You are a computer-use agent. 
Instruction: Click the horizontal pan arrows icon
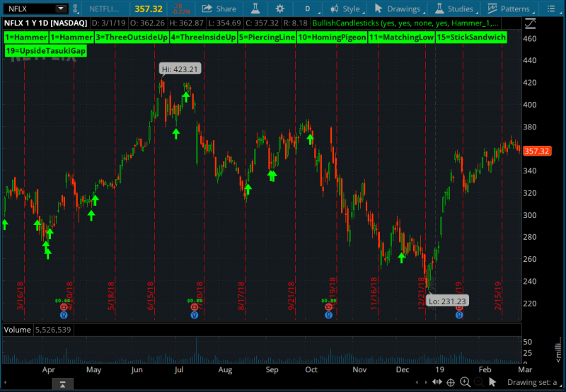pyautogui.click(x=437, y=382)
